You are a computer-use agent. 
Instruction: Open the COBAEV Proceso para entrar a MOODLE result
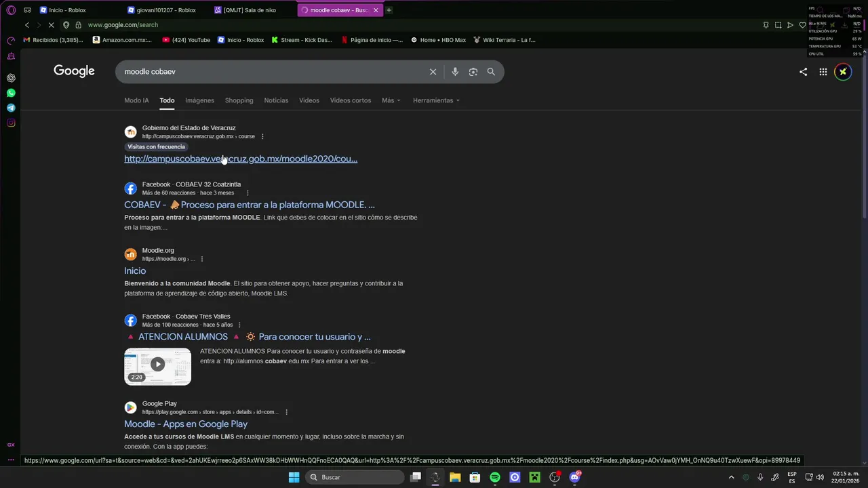point(250,205)
